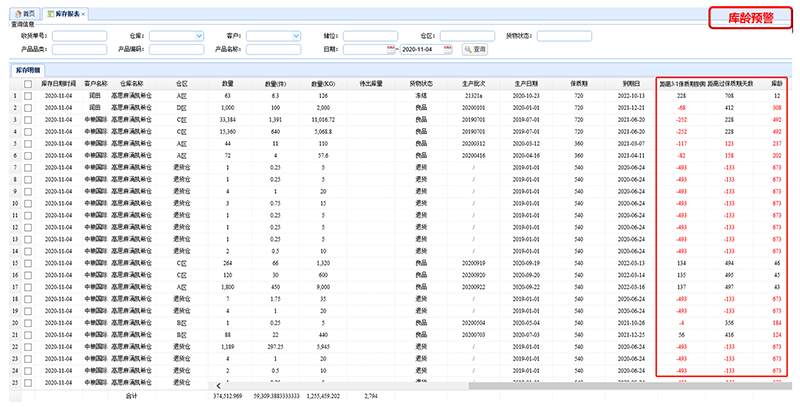Click batch cell "21321a"
Screen dimensions: 800x408
[x=473, y=96]
